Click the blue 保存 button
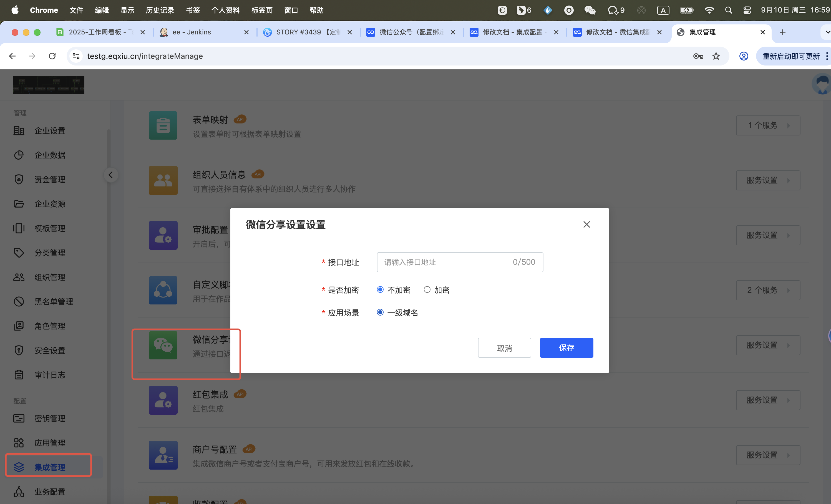 click(566, 347)
